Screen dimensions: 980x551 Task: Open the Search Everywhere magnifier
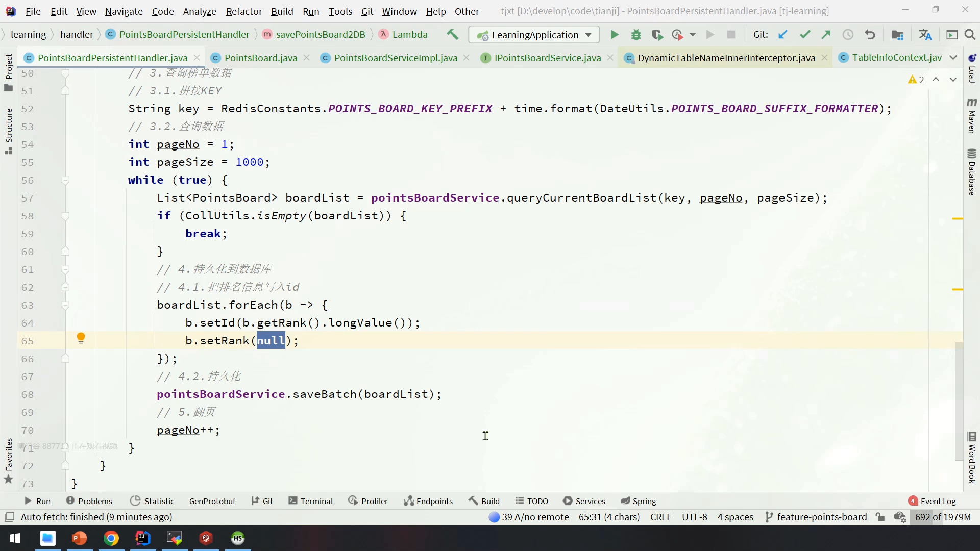[970, 35]
